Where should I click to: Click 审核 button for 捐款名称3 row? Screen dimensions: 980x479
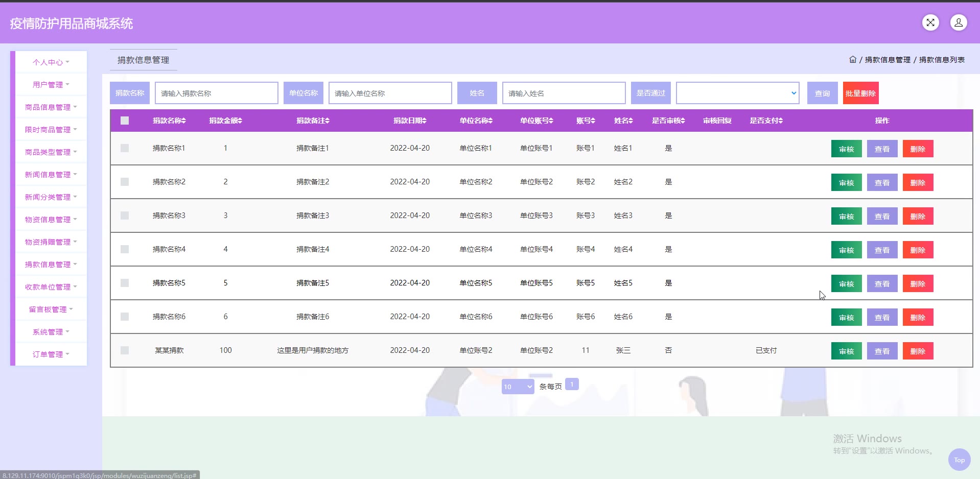coord(846,217)
